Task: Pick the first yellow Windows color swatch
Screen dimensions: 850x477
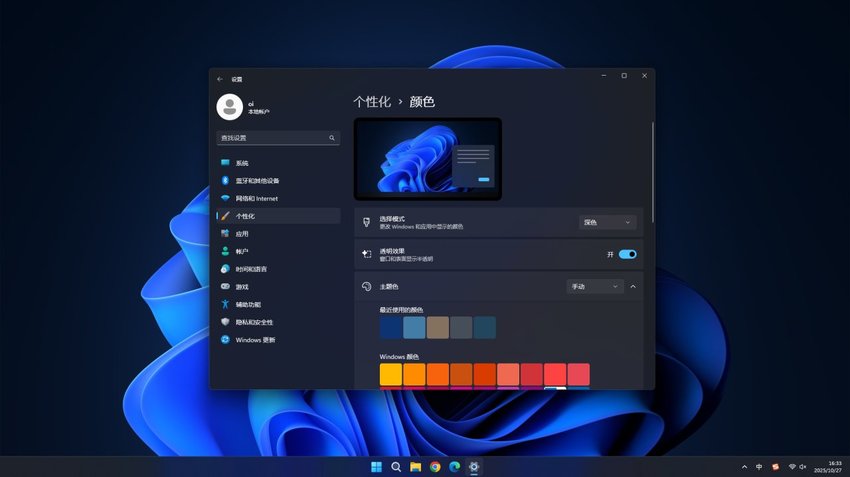Action: (391, 374)
